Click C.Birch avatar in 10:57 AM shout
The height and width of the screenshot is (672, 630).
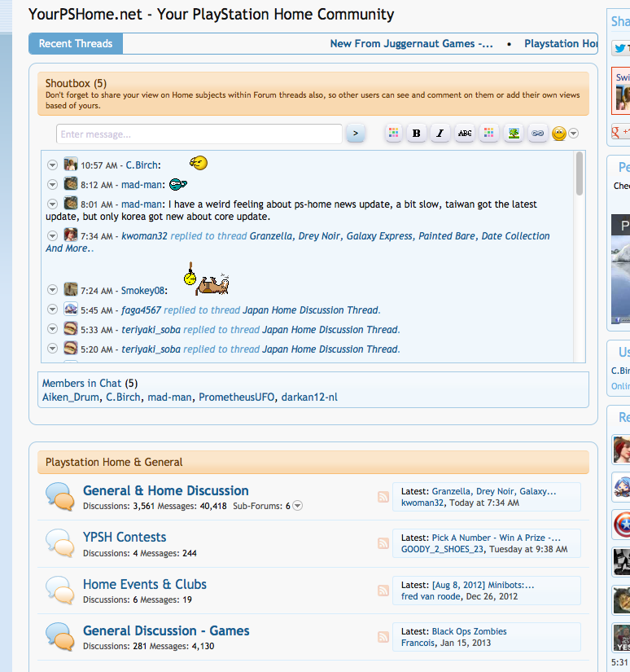[x=71, y=165]
